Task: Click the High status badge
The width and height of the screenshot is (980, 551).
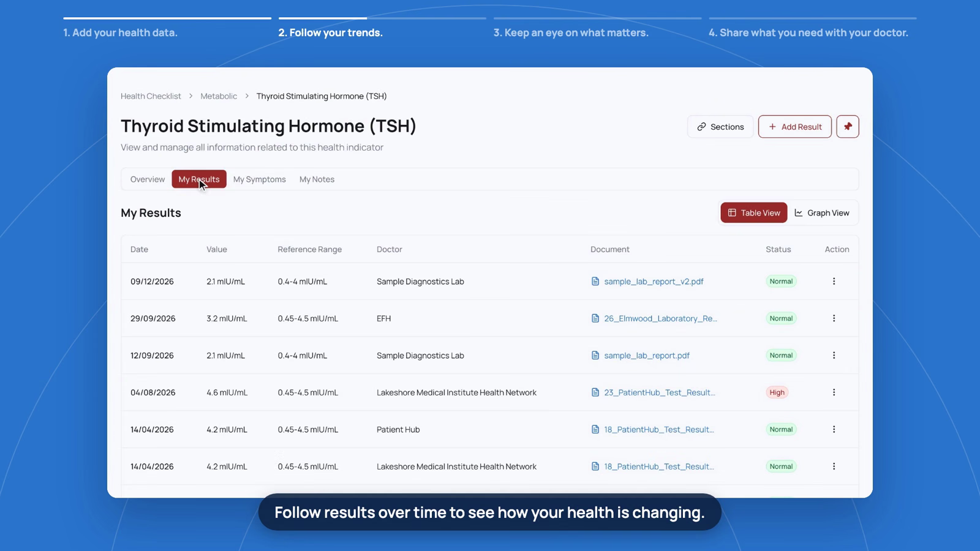Action: pyautogui.click(x=777, y=392)
